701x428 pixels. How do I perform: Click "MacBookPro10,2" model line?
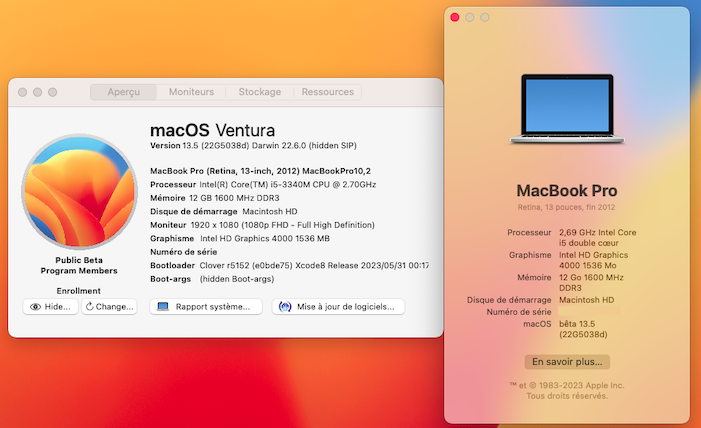pyautogui.click(x=260, y=171)
